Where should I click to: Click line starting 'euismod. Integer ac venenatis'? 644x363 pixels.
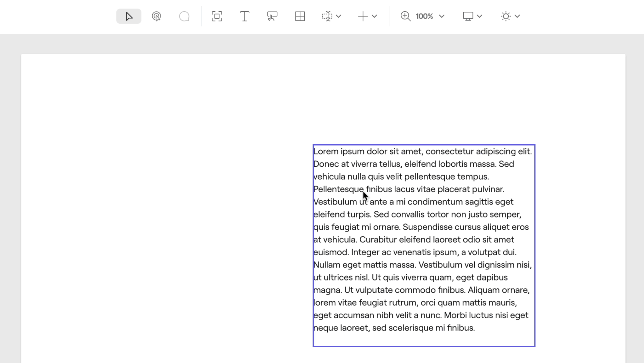(x=415, y=252)
